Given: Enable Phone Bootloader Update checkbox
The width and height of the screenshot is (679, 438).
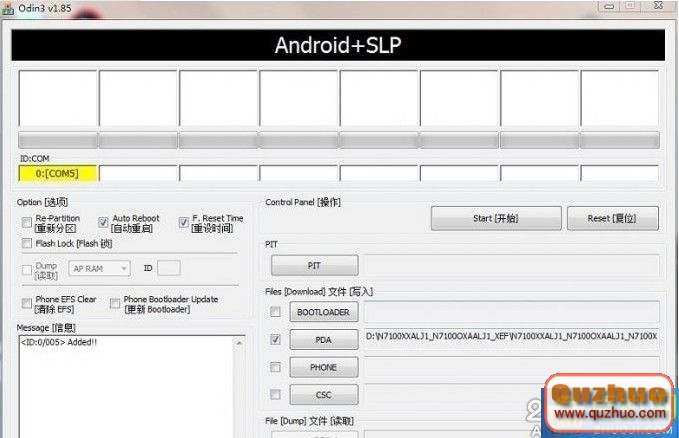Looking at the screenshot, I should [x=115, y=303].
